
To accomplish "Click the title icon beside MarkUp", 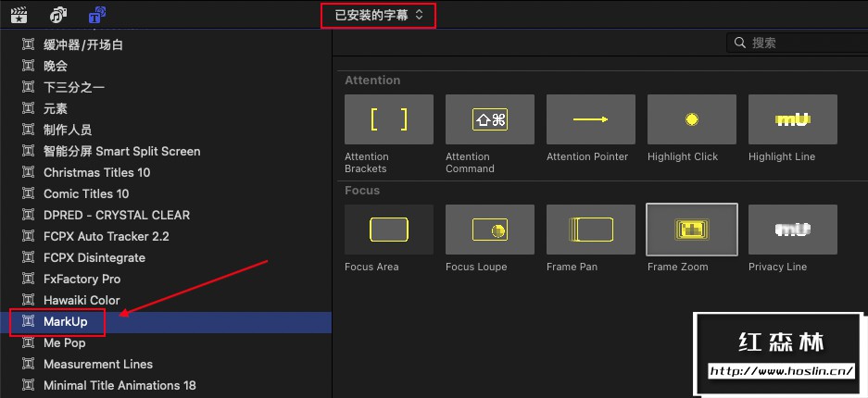I will [28, 321].
